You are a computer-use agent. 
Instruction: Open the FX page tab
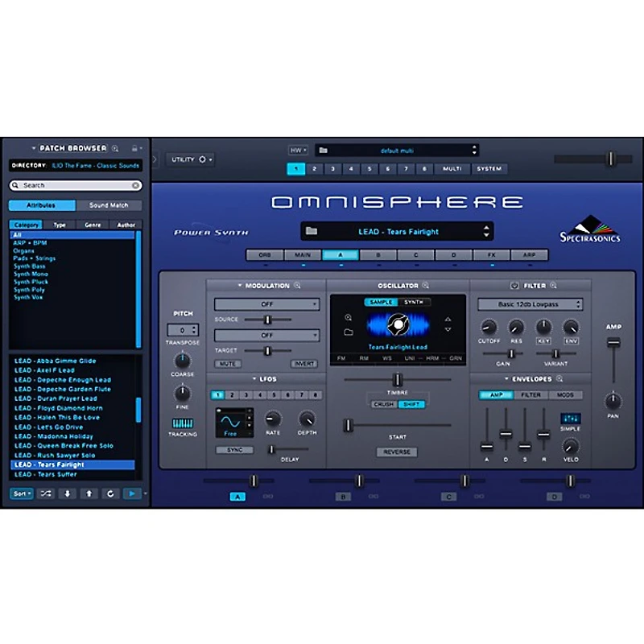click(492, 255)
